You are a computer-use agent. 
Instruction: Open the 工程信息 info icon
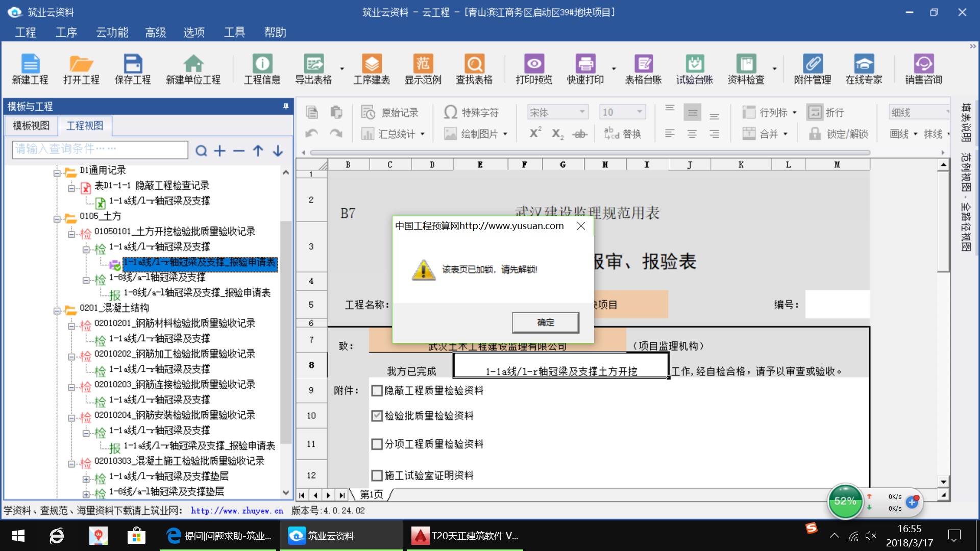pyautogui.click(x=262, y=69)
